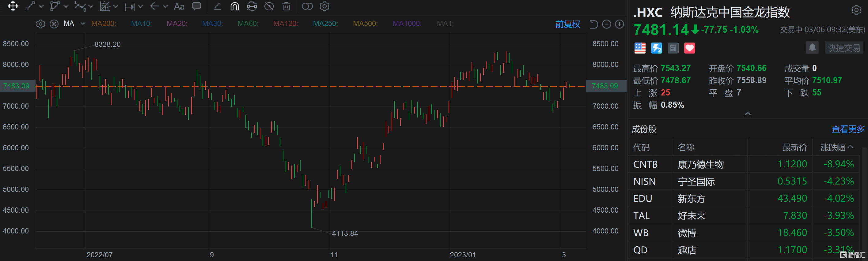Open MA indicator settings gear
This screenshot has height=261, width=868.
40,24
